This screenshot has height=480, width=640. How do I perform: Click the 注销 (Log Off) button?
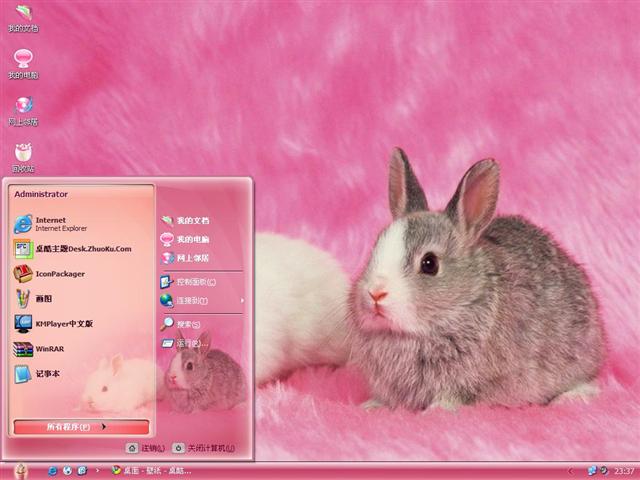(x=145, y=448)
